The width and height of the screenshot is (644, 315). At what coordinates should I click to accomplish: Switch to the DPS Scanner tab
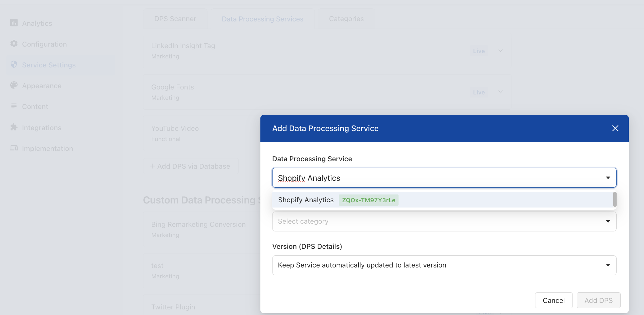tap(175, 19)
